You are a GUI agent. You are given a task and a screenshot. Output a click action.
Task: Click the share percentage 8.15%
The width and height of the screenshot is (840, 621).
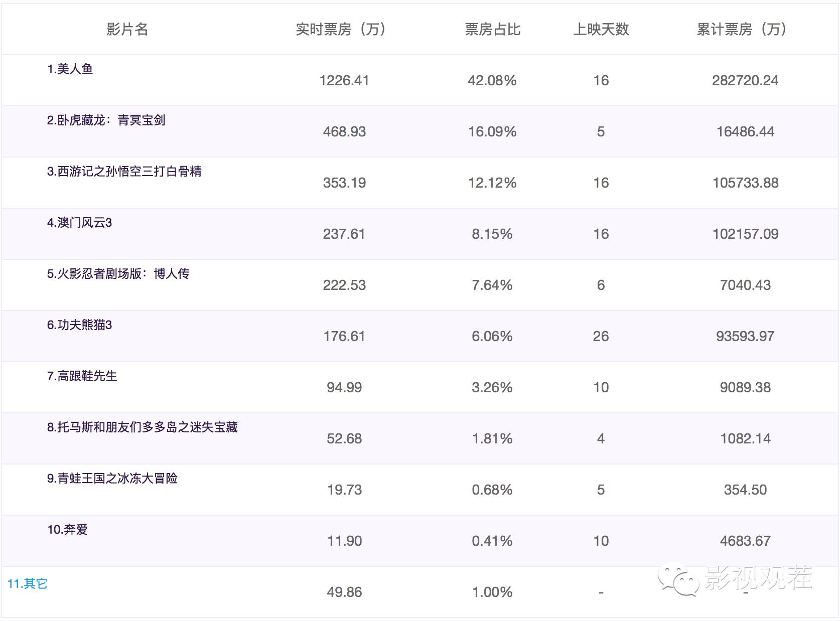(x=492, y=234)
